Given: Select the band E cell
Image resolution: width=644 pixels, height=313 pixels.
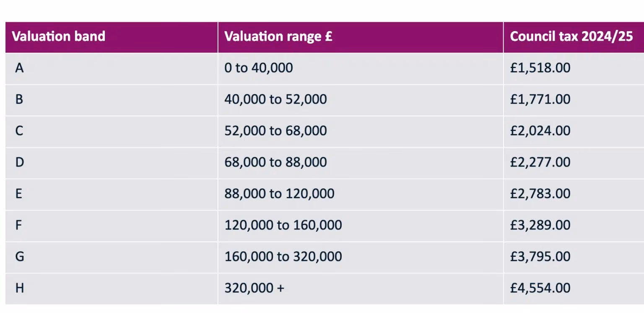Looking at the screenshot, I should point(19,194).
